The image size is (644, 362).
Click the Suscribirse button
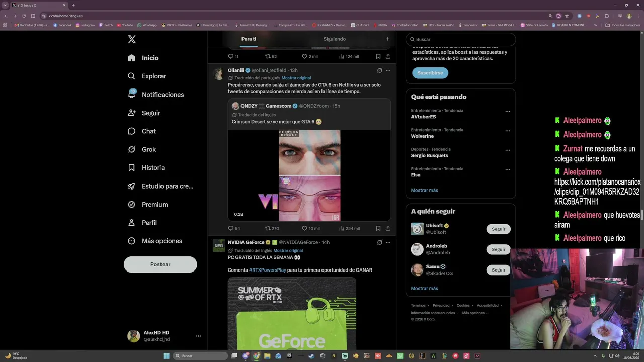pyautogui.click(x=430, y=73)
